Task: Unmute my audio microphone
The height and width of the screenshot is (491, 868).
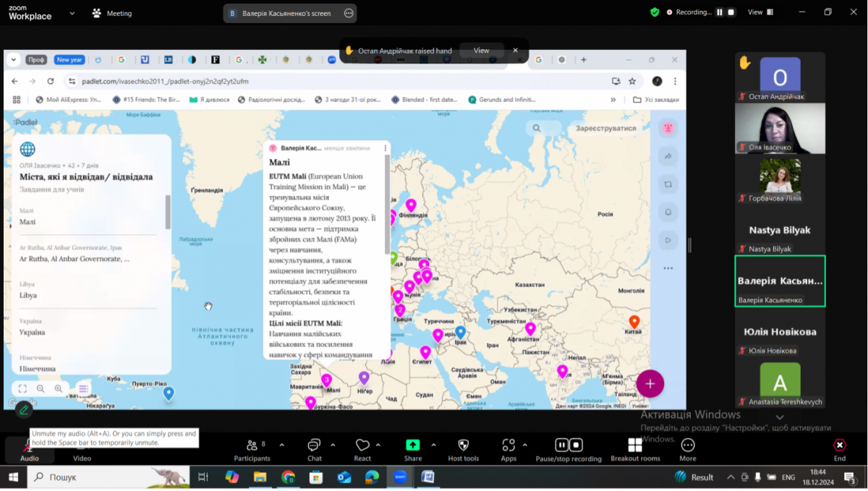Action: click(29, 448)
